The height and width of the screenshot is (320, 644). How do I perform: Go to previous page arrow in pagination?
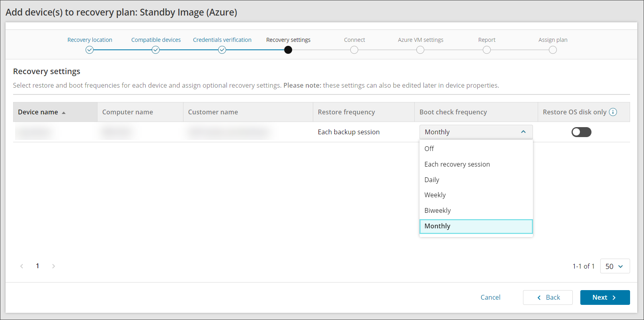21,266
